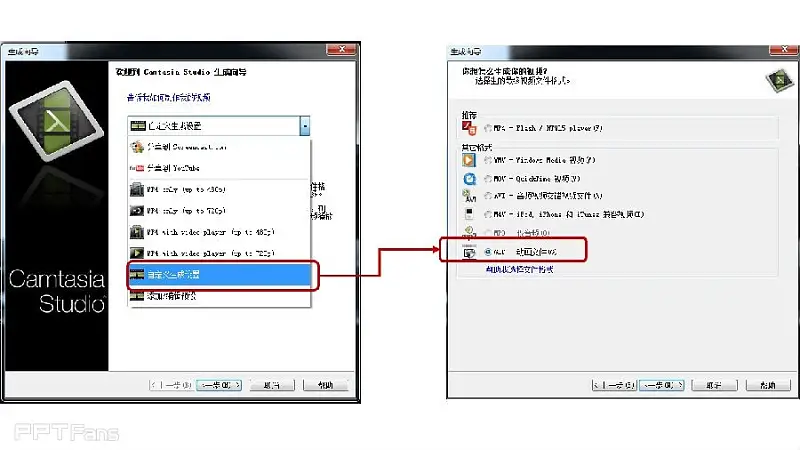This screenshot has height=450, width=800.
Task: Click the MOV QuickTime format icon
Action: (469, 179)
